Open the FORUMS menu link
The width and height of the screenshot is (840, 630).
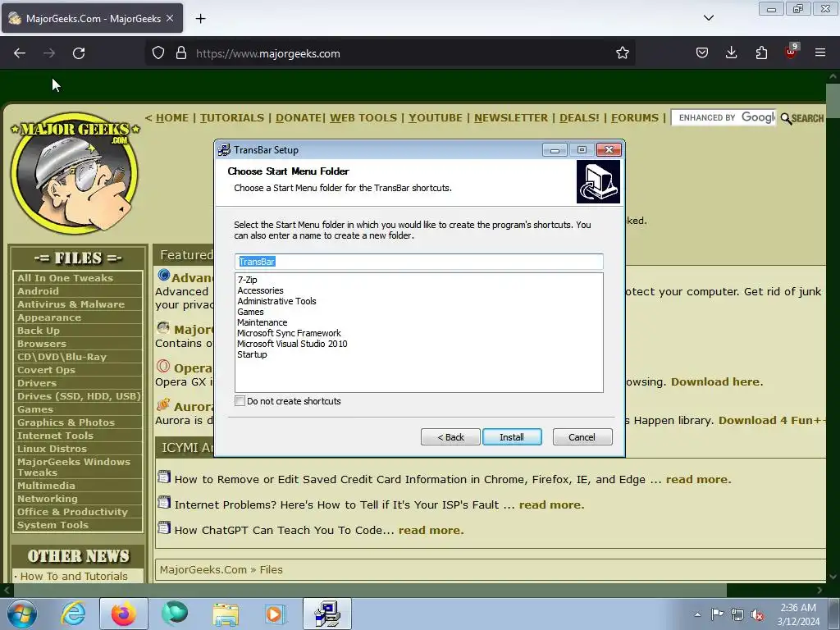[x=635, y=118]
